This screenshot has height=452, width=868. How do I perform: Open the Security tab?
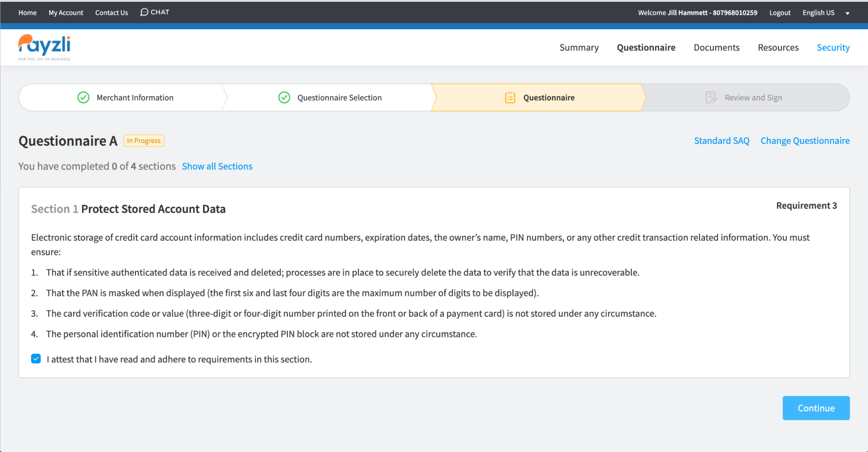click(833, 48)
